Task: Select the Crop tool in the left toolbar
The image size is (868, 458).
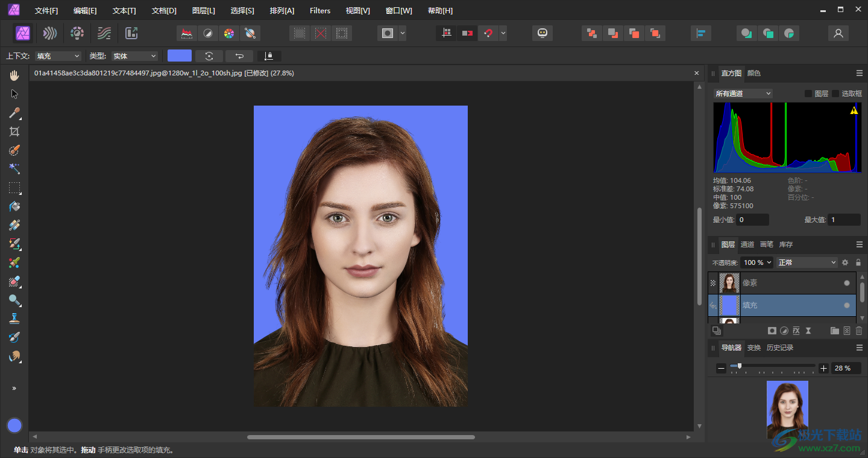Action: 14,132
